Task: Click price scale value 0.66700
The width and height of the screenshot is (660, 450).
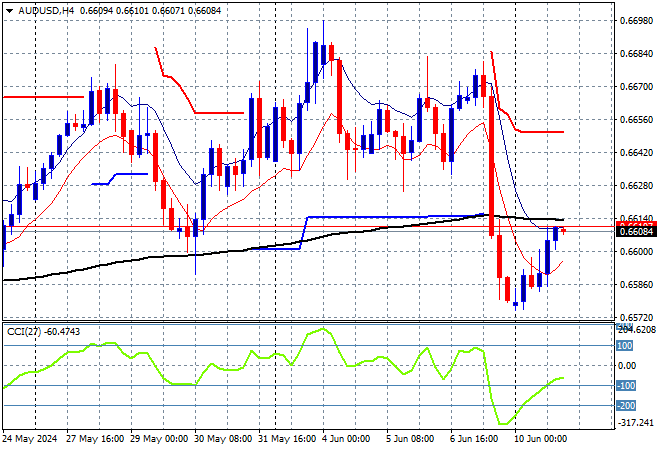Action: pyautogui.click(x=636, y=87)
